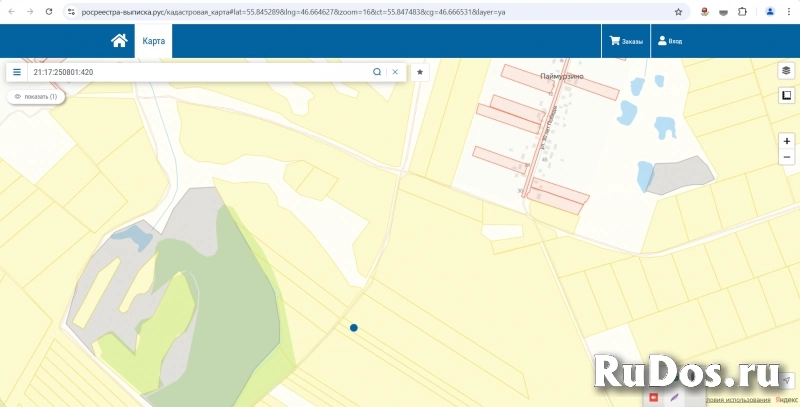Clear the cadastral number search field

coord(395,72)
